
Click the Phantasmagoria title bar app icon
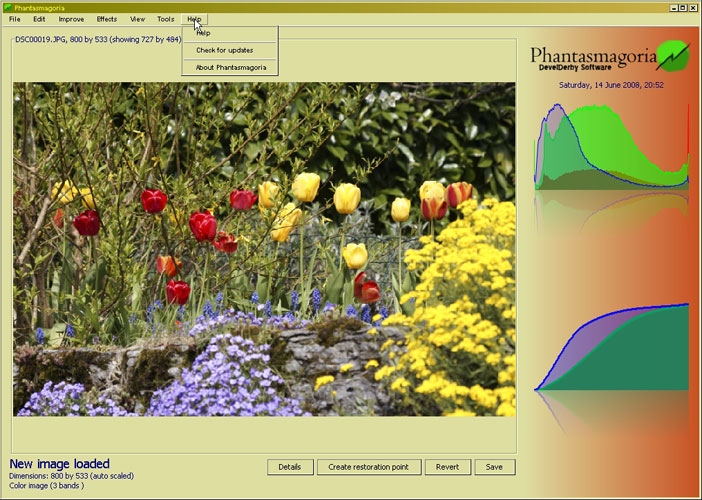click(x=7, y=7)
